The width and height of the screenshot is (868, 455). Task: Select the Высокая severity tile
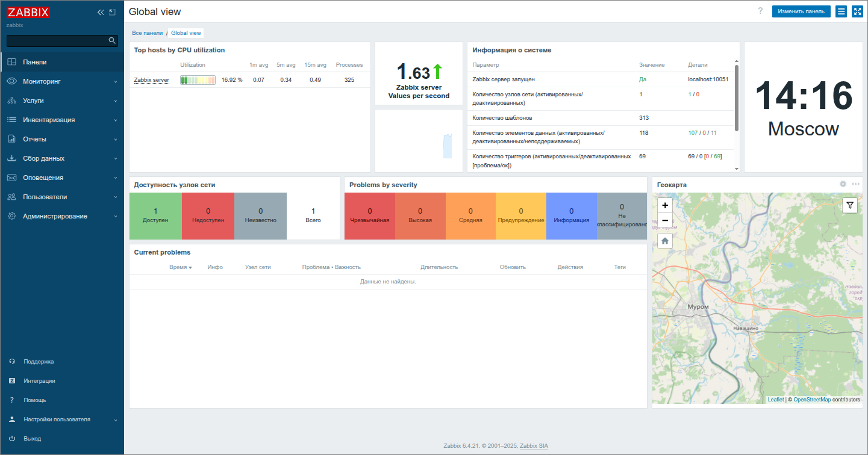420,216
